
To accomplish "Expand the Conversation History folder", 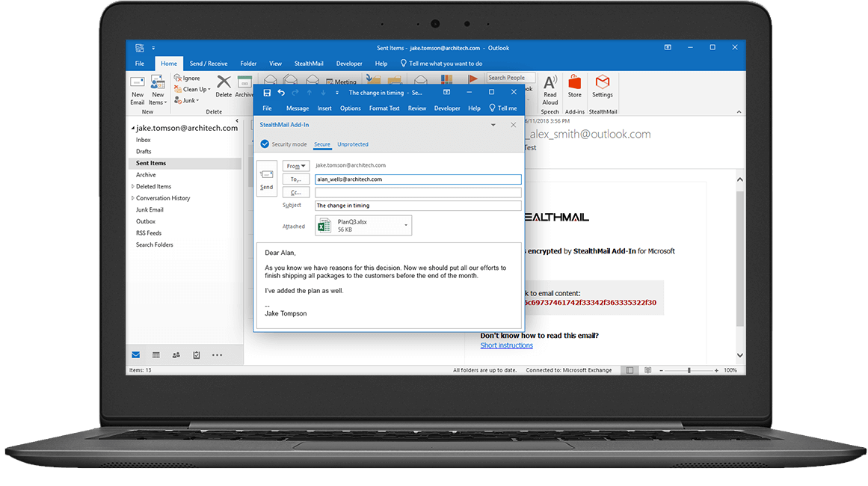I will point(132,198).
